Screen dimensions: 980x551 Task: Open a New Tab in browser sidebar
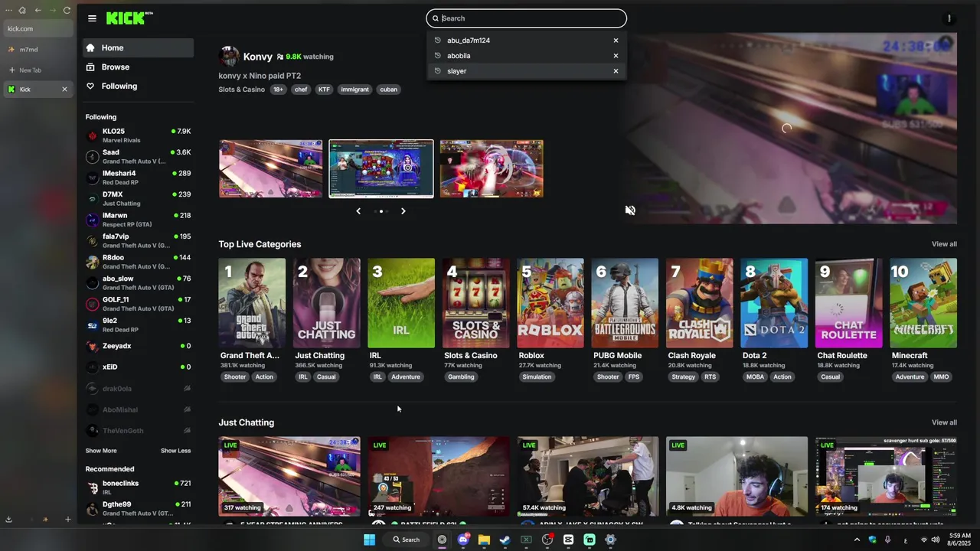37,70
